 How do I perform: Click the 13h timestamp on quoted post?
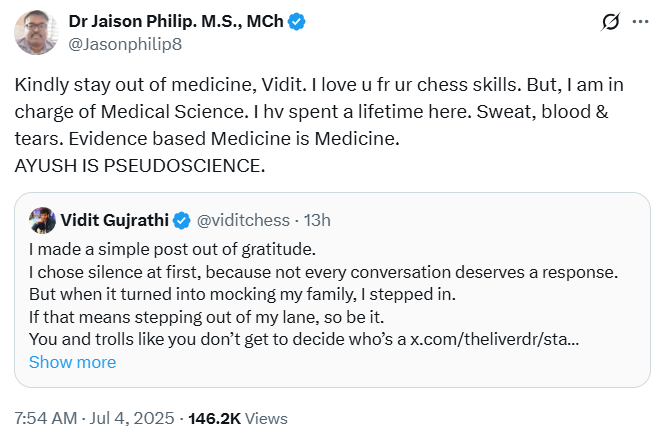316,220
